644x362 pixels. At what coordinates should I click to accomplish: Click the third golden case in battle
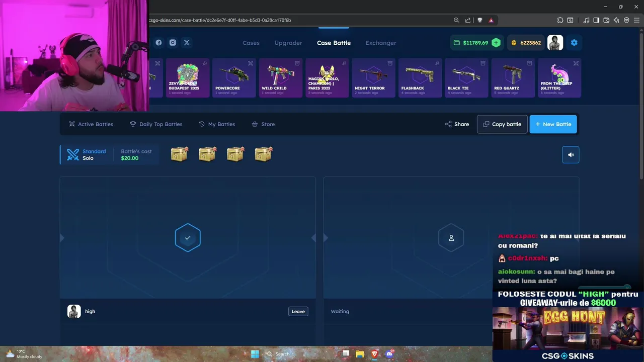click(x=235, y=154)
